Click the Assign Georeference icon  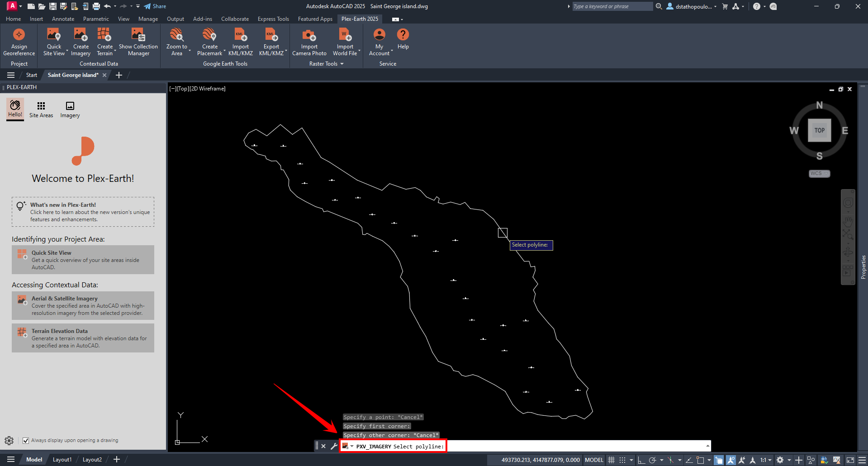(x=19, y=35)
